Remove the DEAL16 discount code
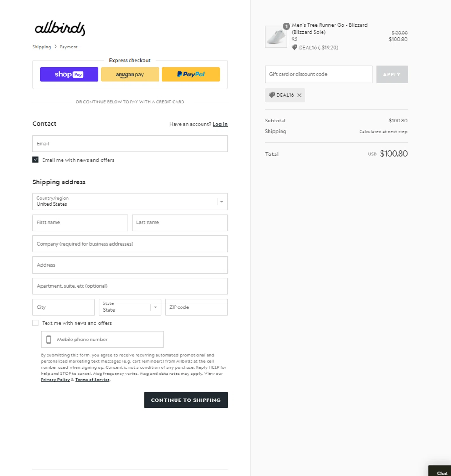451x476 pixels. click(x=299, y=95)
